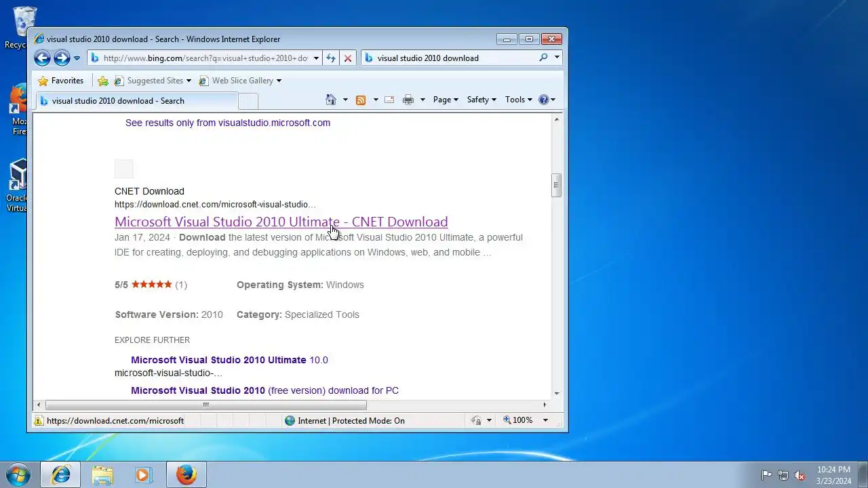
Task: Go to the Home page icon
Action: pos(331,100)
